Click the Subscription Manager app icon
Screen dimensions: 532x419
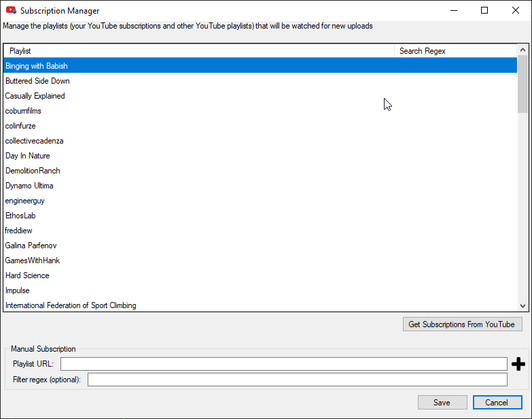tap(11, 10)
